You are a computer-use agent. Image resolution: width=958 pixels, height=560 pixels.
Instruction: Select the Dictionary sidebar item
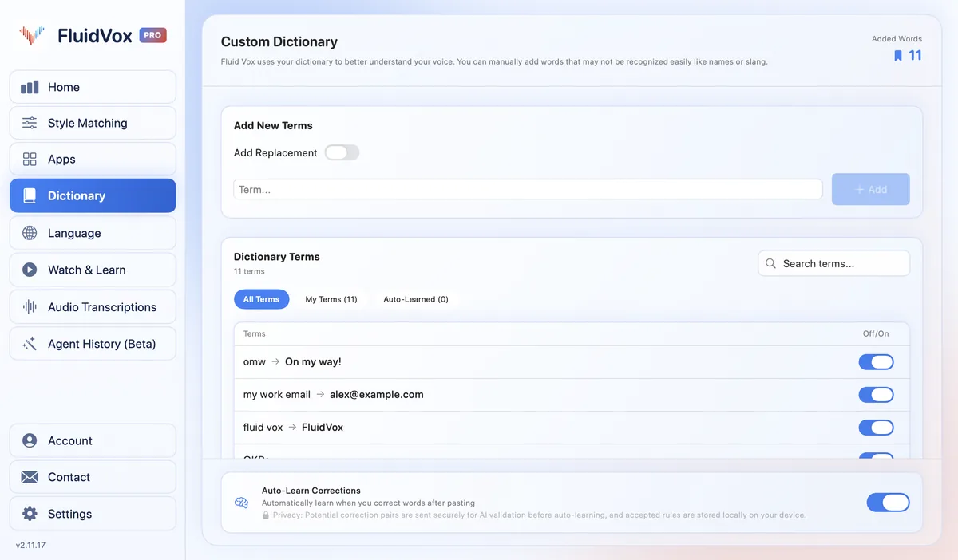tap(93, 195)
